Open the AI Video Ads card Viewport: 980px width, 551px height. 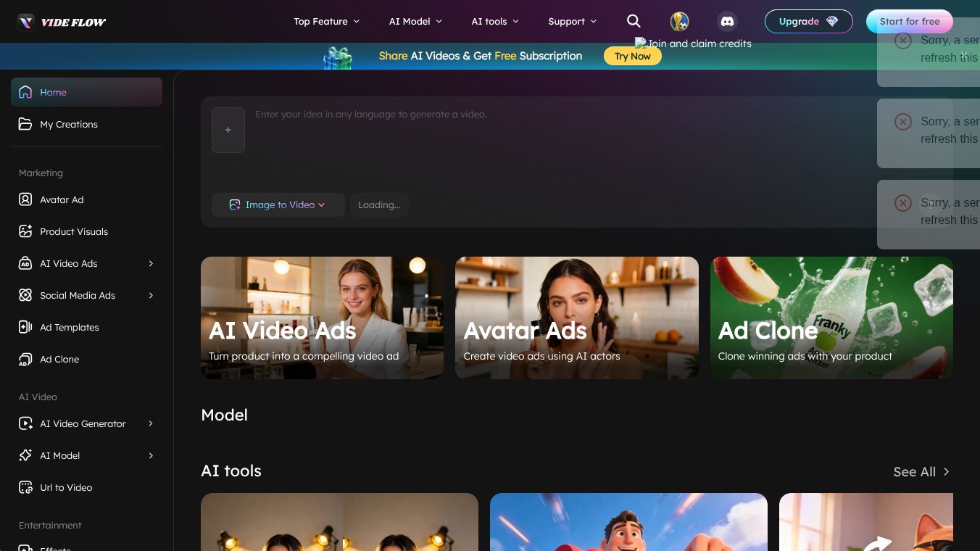[322, 318]
